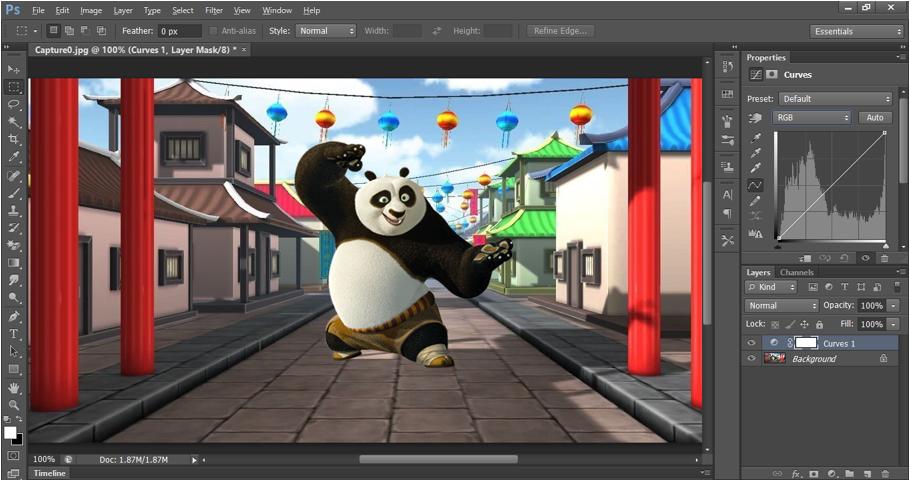Viewport: 911px width, 482px height.
Task: Select the Path Selection tool
Action: tap(14, 351)
